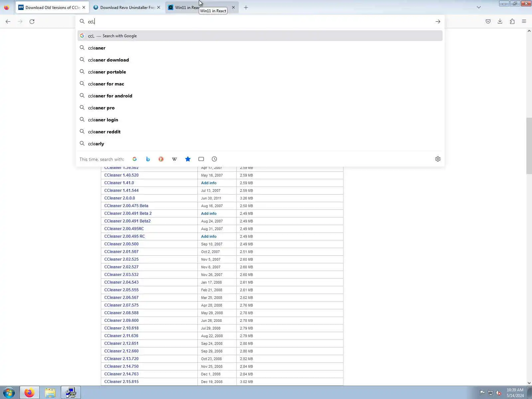Choose 'ccleaner login' suggestion

tap(260, 120)
